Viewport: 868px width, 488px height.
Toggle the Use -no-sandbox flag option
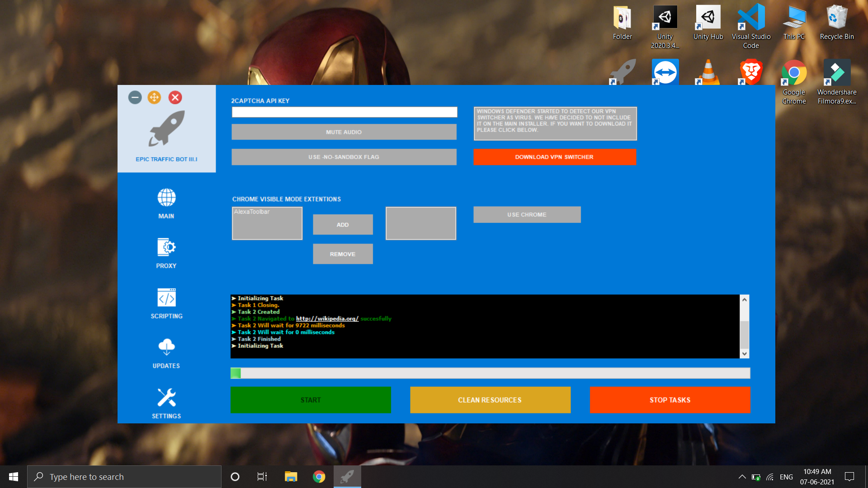pos(344,157)
